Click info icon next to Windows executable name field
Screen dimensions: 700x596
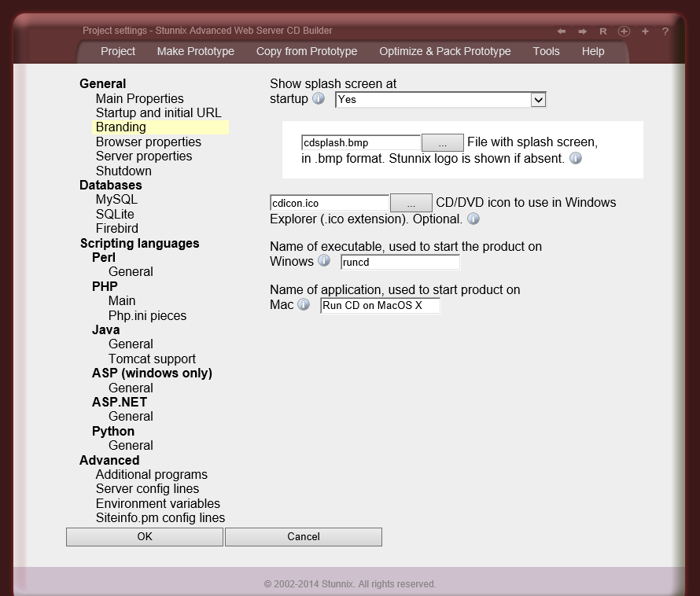[322, 261]
